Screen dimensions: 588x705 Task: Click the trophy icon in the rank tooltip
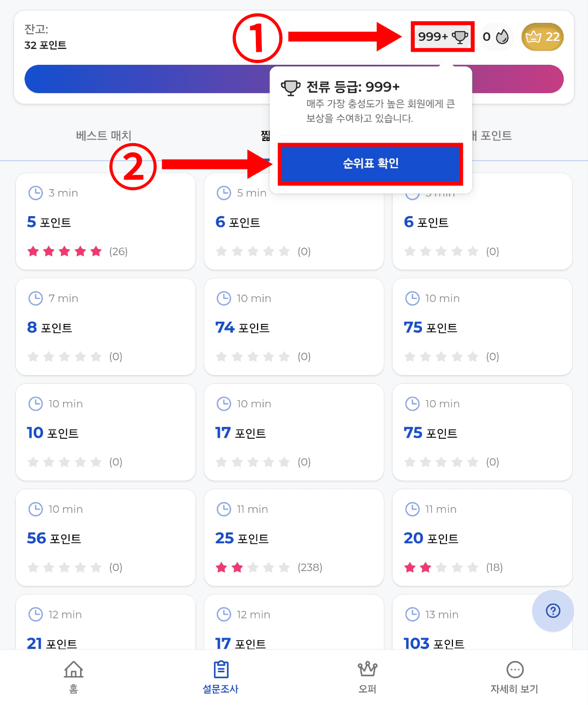point(291,87)
